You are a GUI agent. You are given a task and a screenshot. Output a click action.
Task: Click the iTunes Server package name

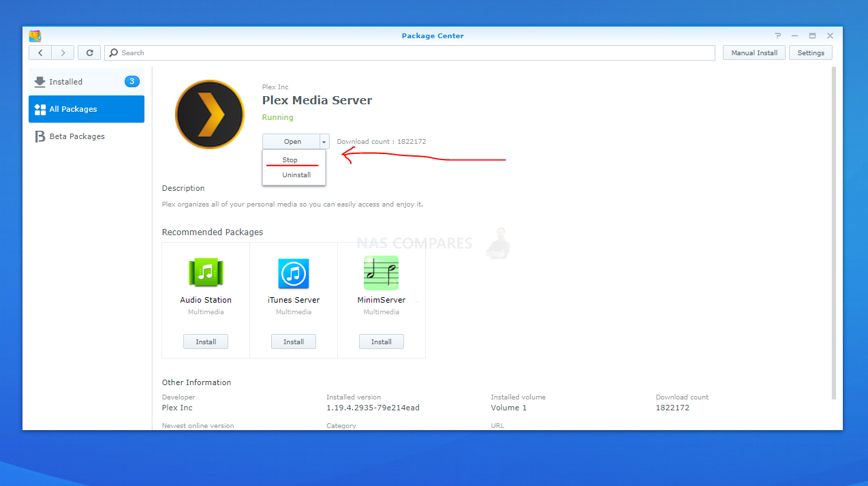pos(294,300)
